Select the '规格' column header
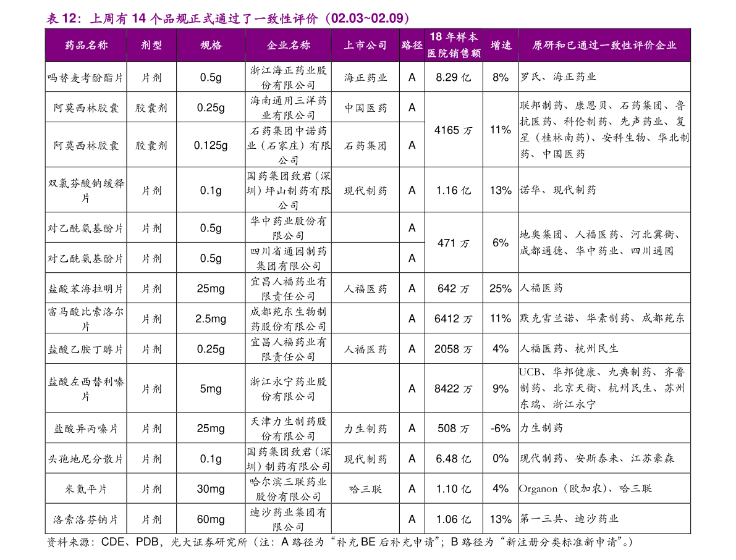Viewport: 736px width, 560px height. 211,45
